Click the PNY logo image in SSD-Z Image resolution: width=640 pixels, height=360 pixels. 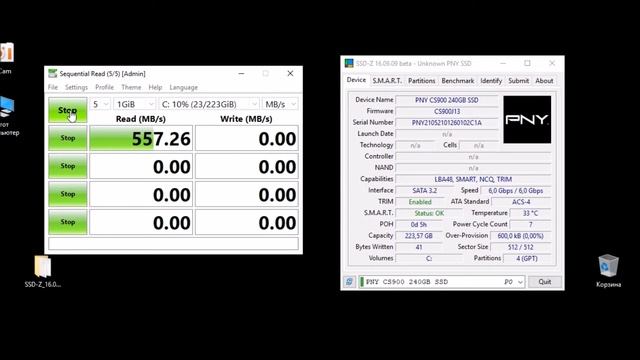527,120
